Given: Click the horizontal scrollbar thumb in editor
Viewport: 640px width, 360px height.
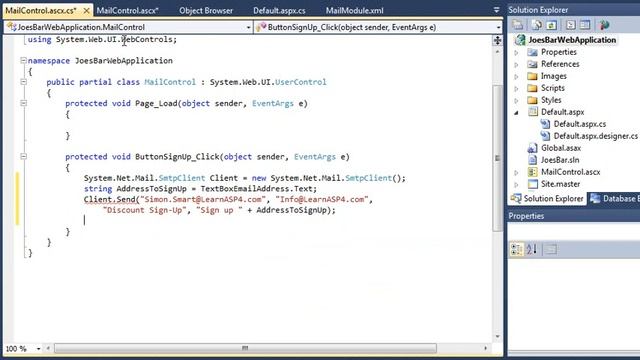Looking at the screenshot, I should 245,348.
